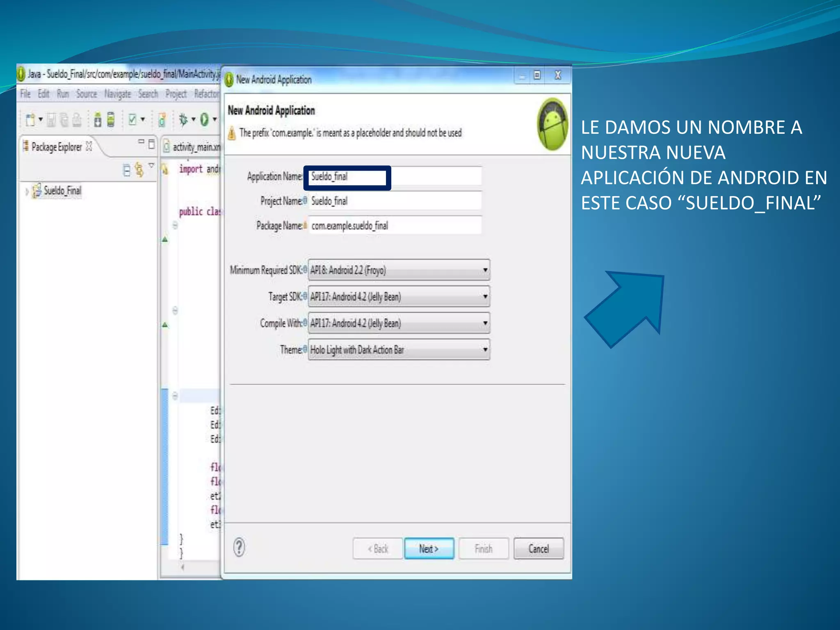This screenshot has height=630, width=840.
Task: Expand the Sueldo_Final project tree
Action: coord(27,191)
